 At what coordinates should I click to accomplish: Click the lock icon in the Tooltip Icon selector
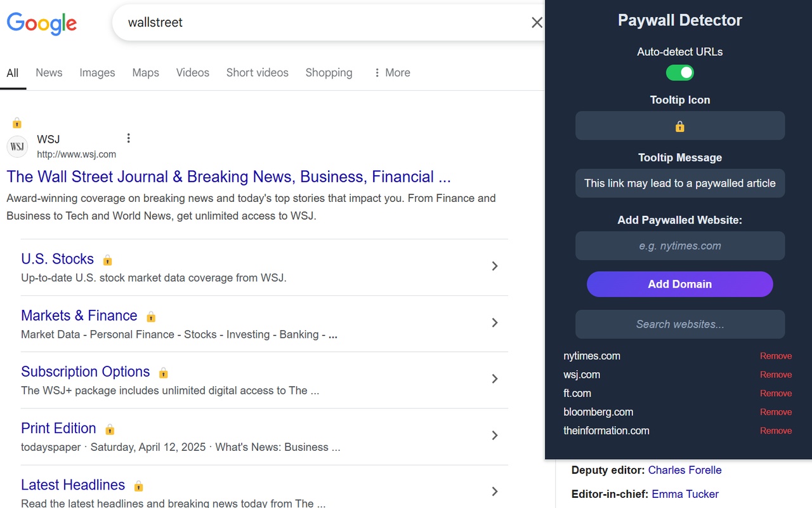(x=679, y=126)
